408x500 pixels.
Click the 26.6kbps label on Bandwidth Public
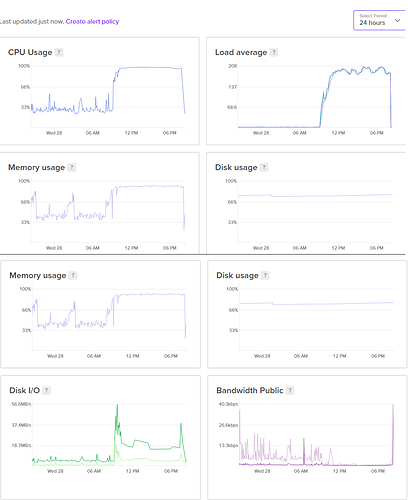(228, 425)
